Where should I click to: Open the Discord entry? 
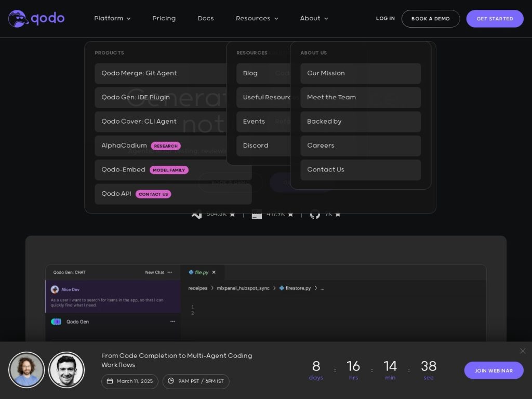tap(263, 145)
